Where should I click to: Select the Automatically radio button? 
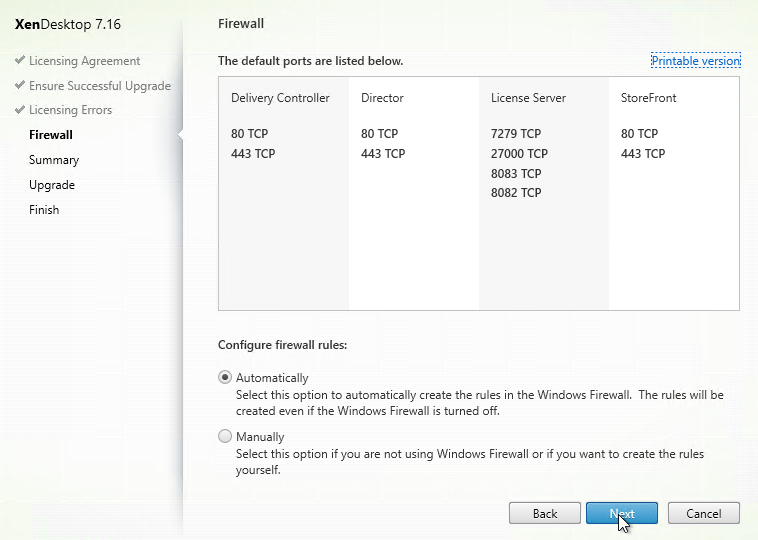point(225,377)
